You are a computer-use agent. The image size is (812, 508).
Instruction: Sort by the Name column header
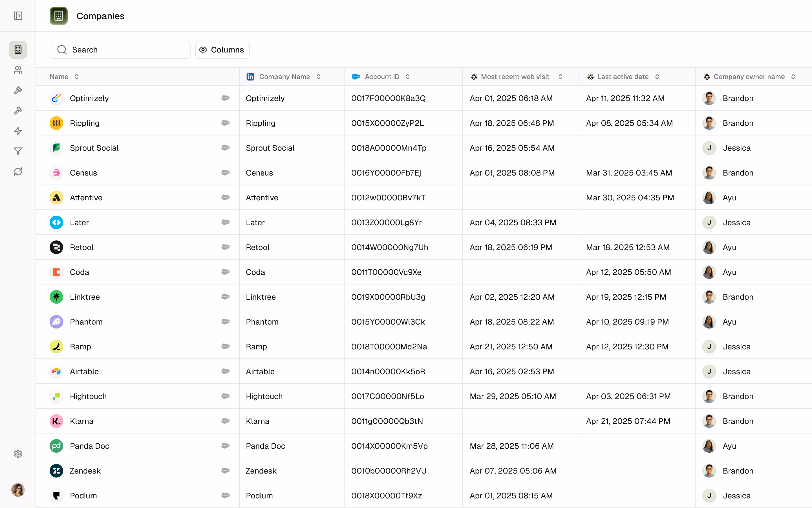[64, 76]
